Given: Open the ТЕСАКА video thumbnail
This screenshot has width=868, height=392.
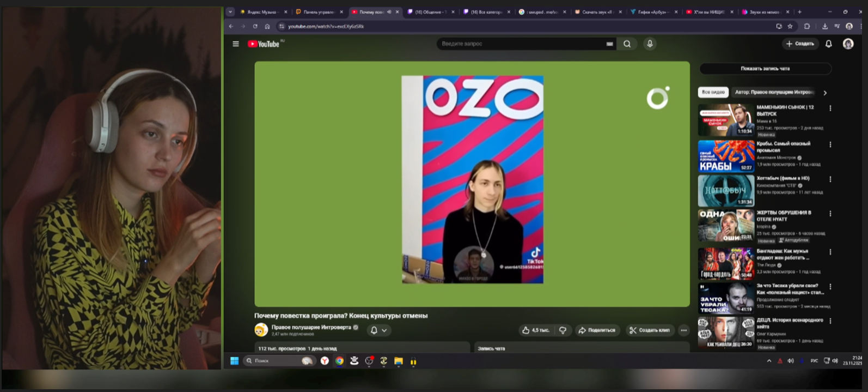Looking at the screenshot, I should (726, 297).
